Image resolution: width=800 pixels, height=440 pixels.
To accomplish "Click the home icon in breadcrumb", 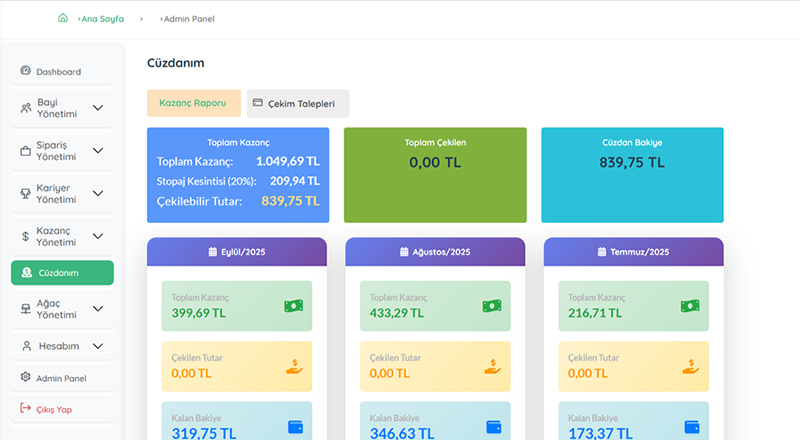I will pyautogui.click(x=63, y=18).
